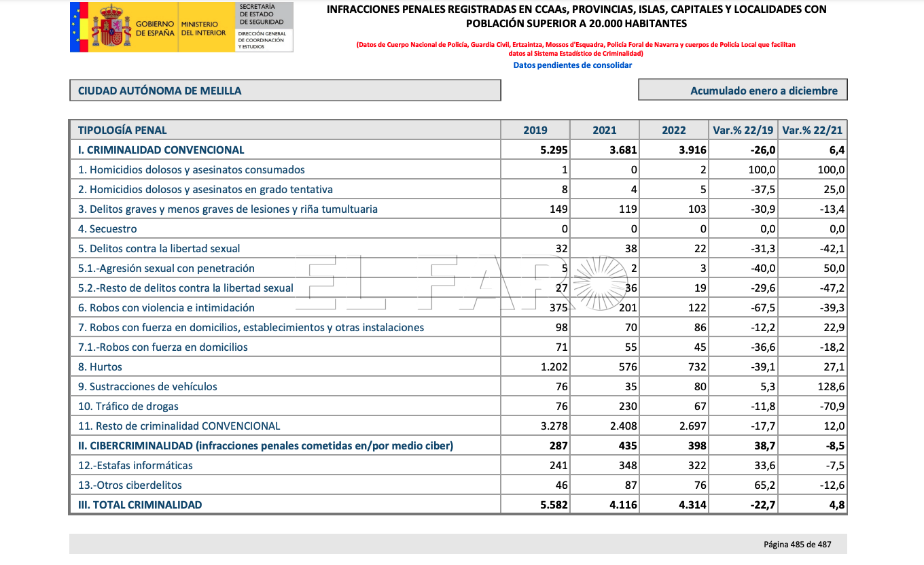Select the 'I. CRIMINALIDAD CONVENCIONAL' row label
The width and height of the screenshot is (924, 565).
[x=161, y=150]
